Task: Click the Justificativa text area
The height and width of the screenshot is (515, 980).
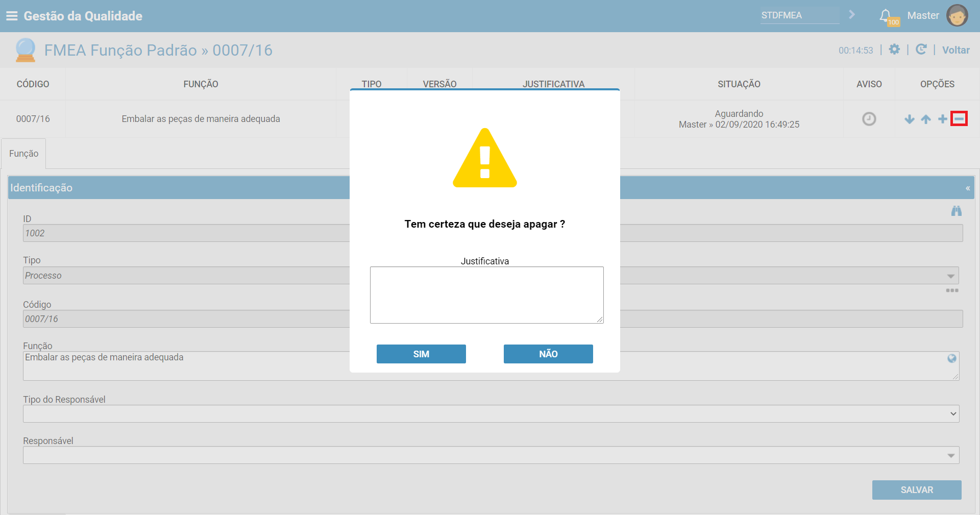Action: (487, 295)
